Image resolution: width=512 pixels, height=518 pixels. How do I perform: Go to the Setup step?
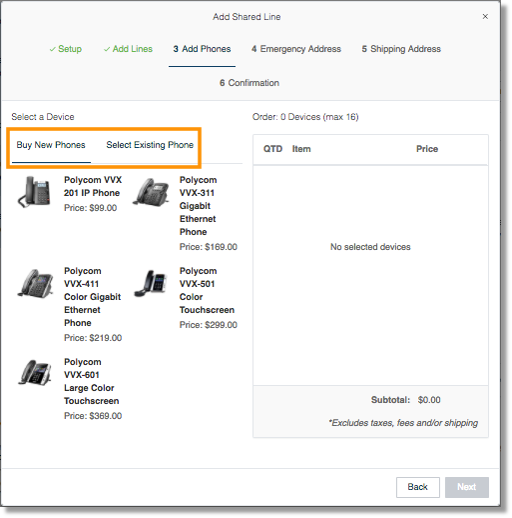click(x=66, y=49)
